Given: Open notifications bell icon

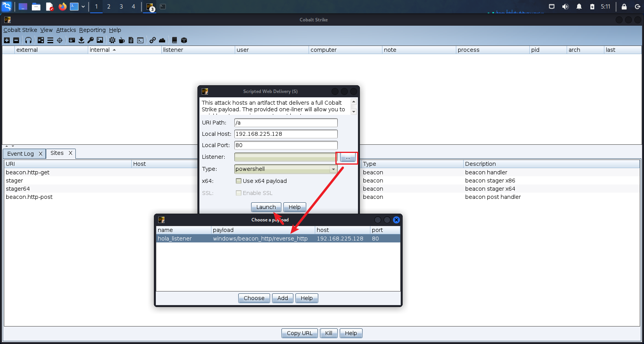Looking at the screenshot, I should pyautogui.click(x=579, y=7).
